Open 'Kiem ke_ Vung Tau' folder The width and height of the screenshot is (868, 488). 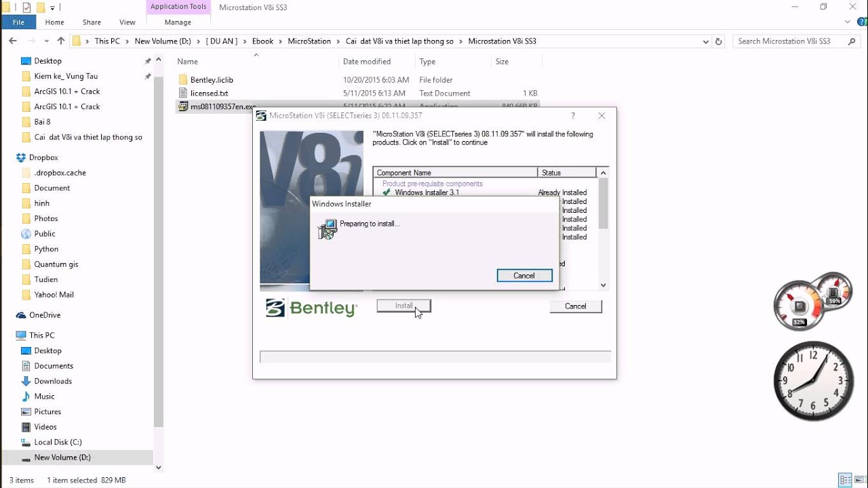pos(66,77)
